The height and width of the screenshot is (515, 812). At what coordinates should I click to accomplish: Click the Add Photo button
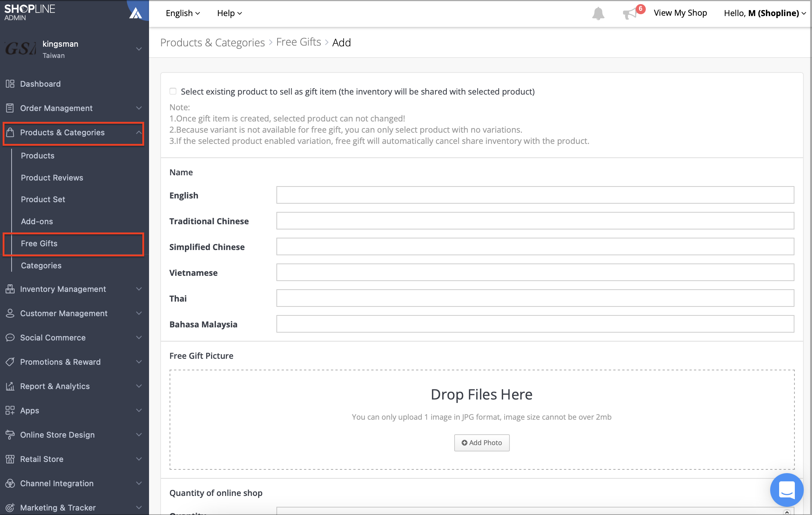tap(482, 442)
